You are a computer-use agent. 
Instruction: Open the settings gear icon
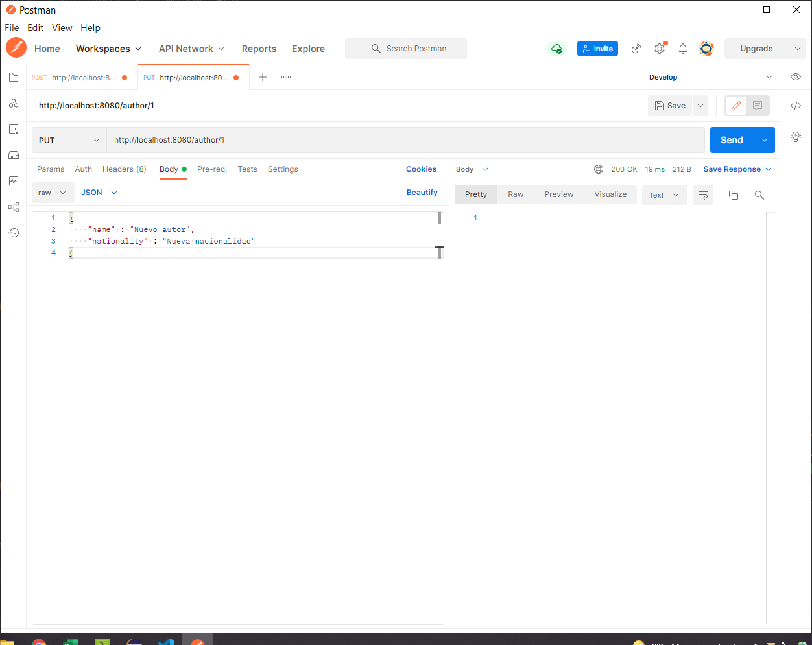click(660, 49)
